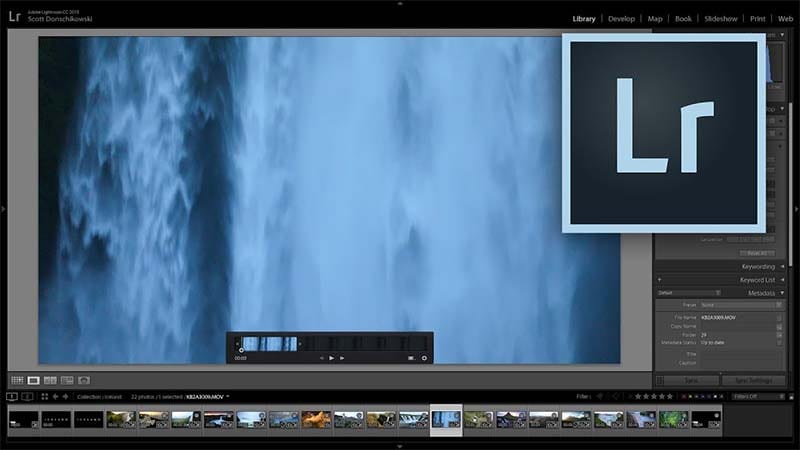This screenshot has width=800, height=450.
Task: Filter by one-star rating
Action: point(638,396)
